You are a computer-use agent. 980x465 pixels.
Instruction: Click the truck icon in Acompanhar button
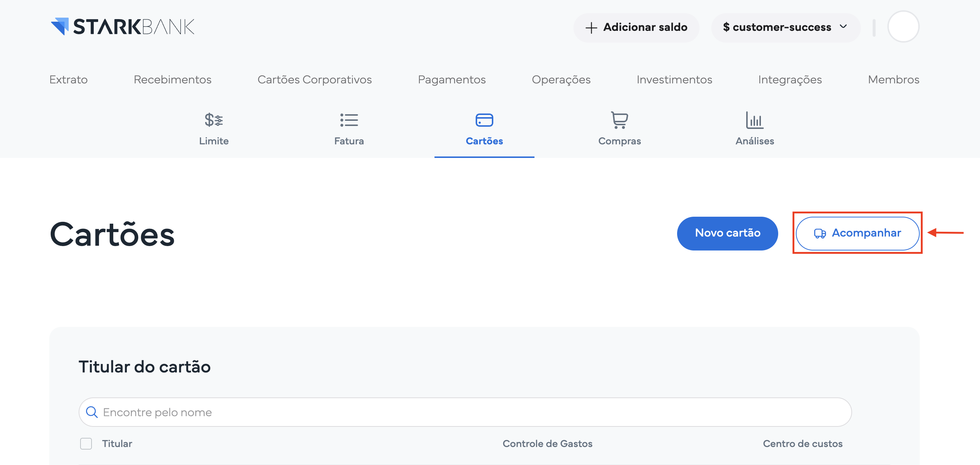pos(820,233)
